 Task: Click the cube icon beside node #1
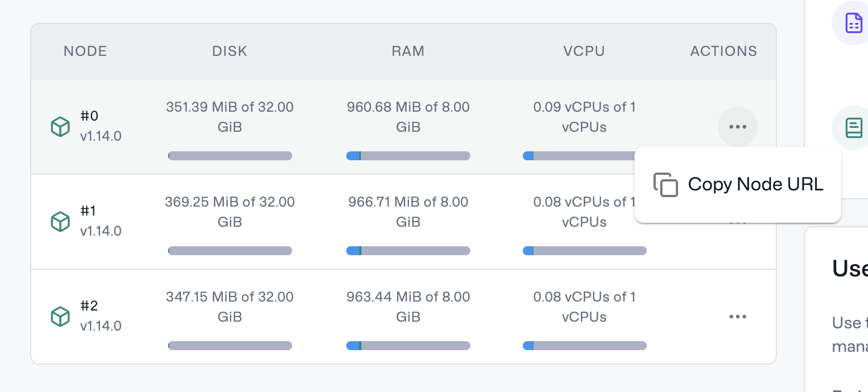(59, 222)
